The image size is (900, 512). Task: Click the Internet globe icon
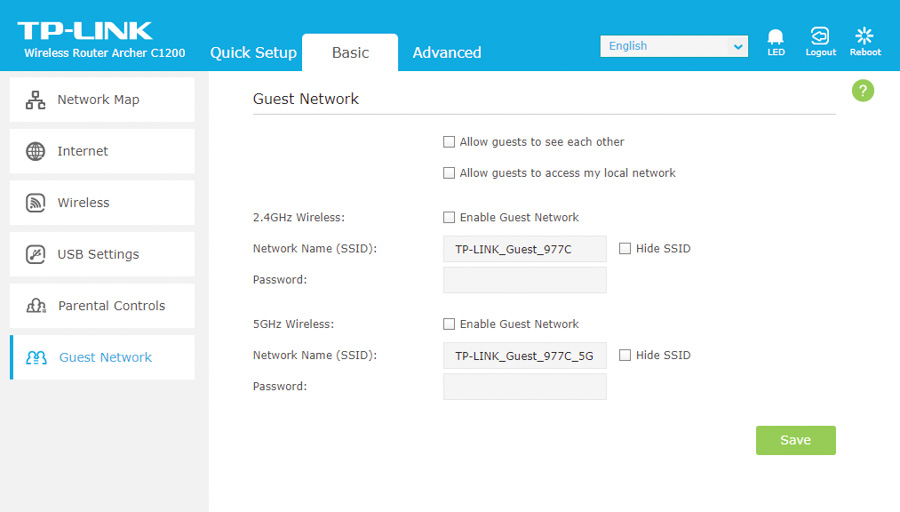click(36, 152)
